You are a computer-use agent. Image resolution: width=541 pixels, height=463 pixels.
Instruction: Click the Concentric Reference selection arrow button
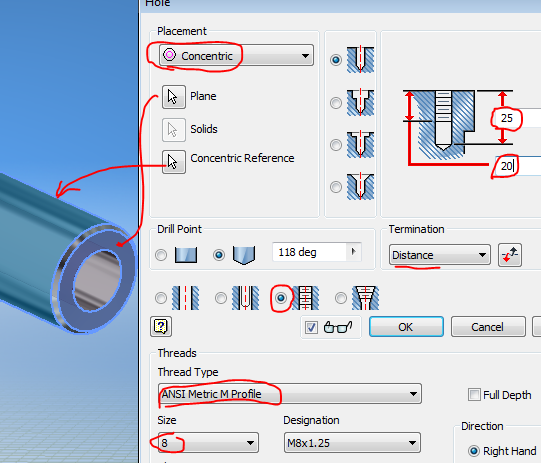point(174,162)
